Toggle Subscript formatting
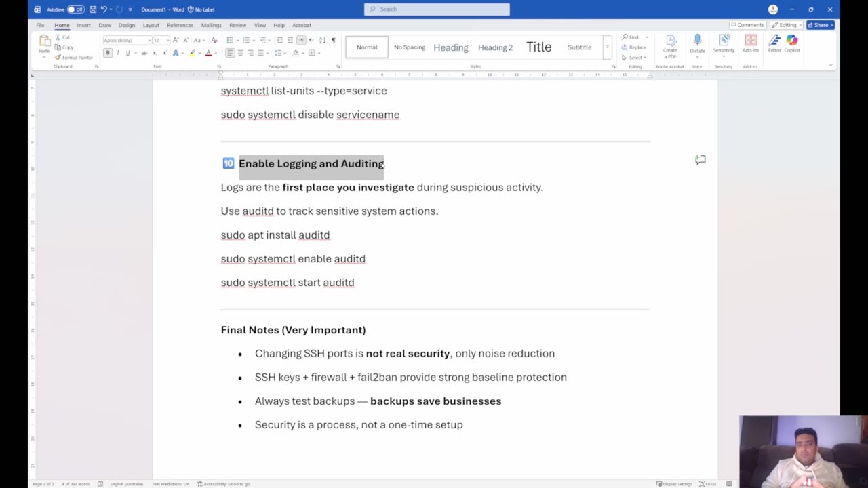This screenshot has height=488, width=868. click(x=155, y=53)
